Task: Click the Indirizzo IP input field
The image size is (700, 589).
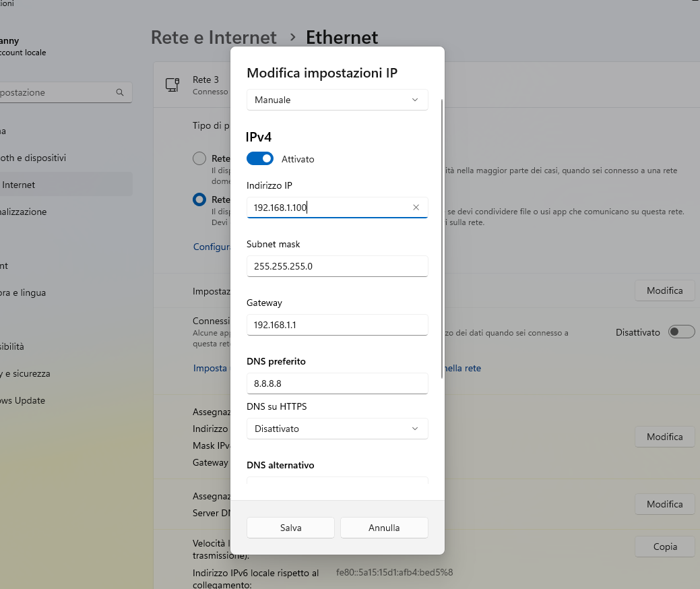Action: [337, 208]
